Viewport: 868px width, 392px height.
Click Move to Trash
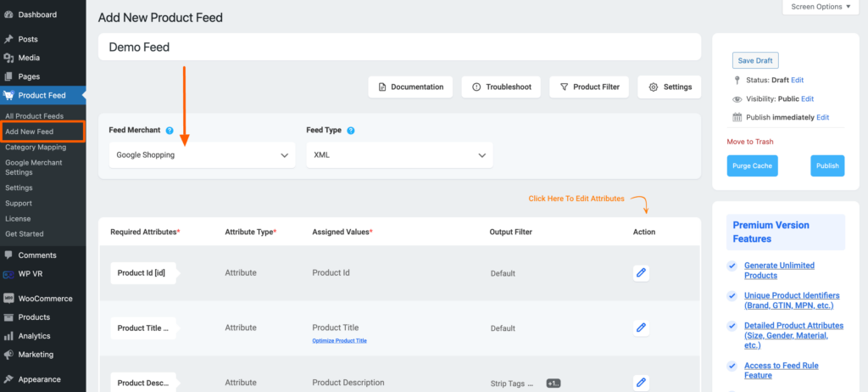click(x=750, y=142)
